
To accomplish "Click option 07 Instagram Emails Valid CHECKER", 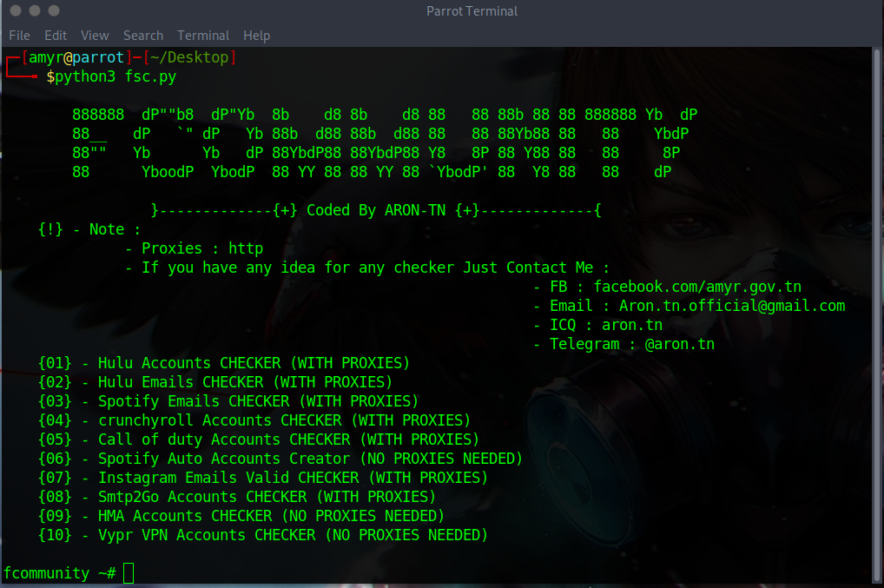I will 263,478.
